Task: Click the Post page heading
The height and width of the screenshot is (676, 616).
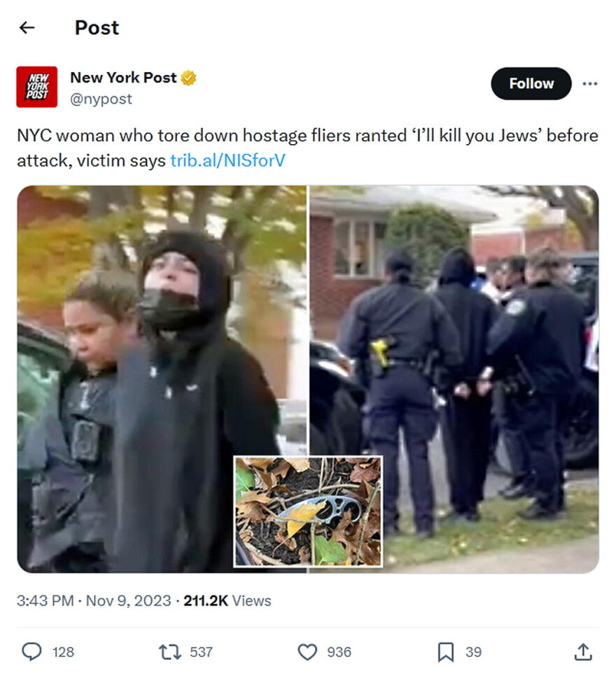Action: [97, 27]
